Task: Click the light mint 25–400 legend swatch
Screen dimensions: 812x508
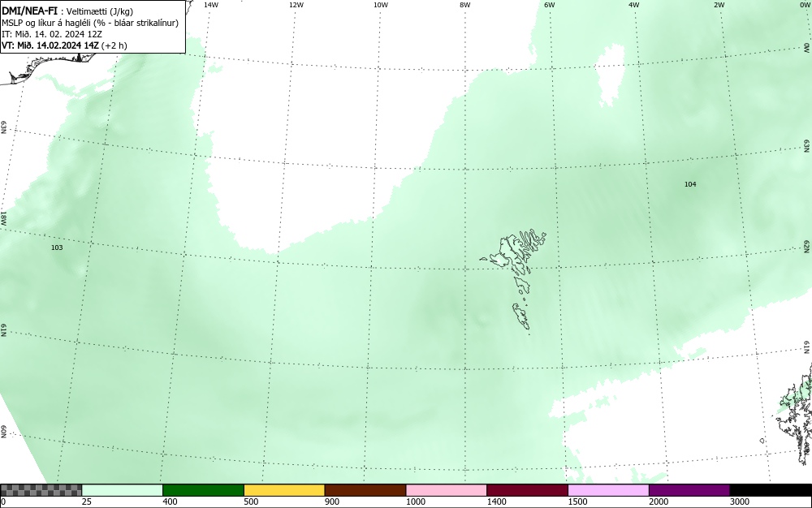Action: pos(123,490)
